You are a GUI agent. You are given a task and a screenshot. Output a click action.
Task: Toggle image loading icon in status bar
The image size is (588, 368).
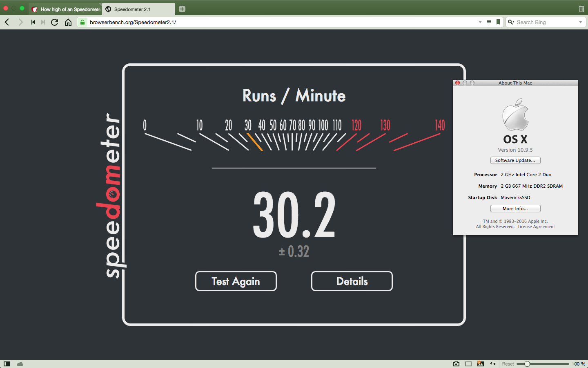pyautogui.click(x=481, y=364)
